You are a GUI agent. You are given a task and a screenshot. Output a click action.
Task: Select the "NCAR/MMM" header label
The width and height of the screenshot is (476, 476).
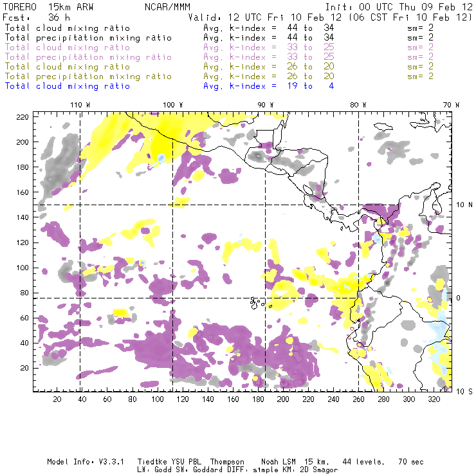(x=167, y=7)
